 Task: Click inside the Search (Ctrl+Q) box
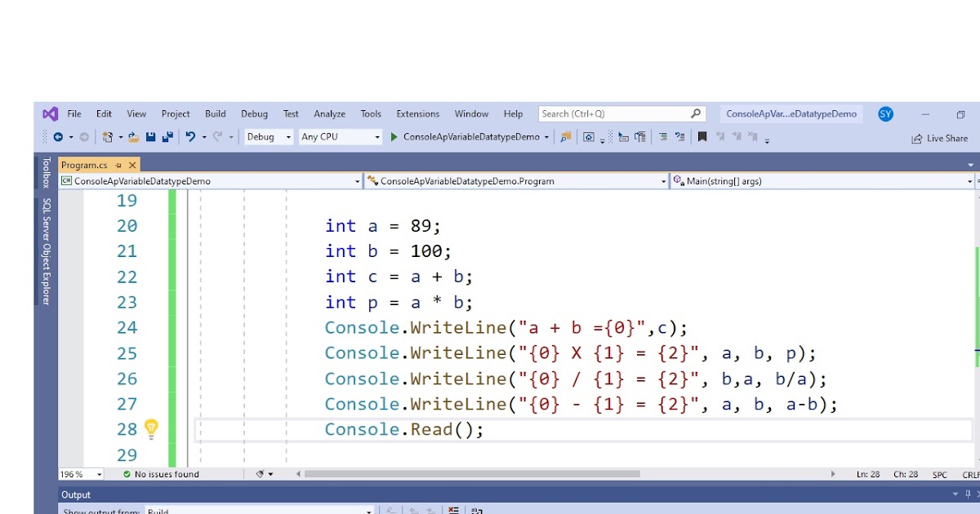point(621,113)
